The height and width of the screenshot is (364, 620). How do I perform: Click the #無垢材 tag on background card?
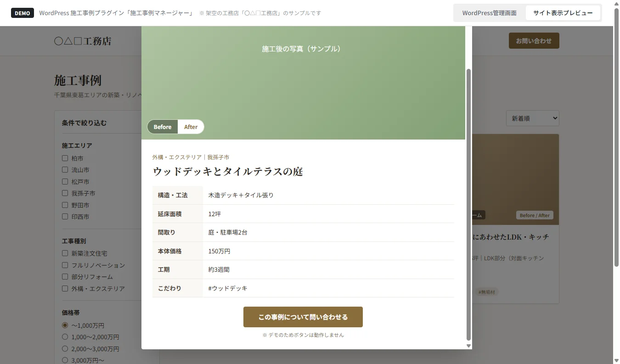tap(486, 292)
